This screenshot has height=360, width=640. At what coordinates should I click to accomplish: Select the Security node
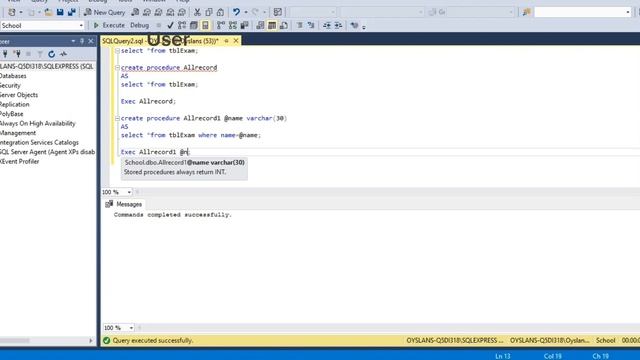point(10,85)
